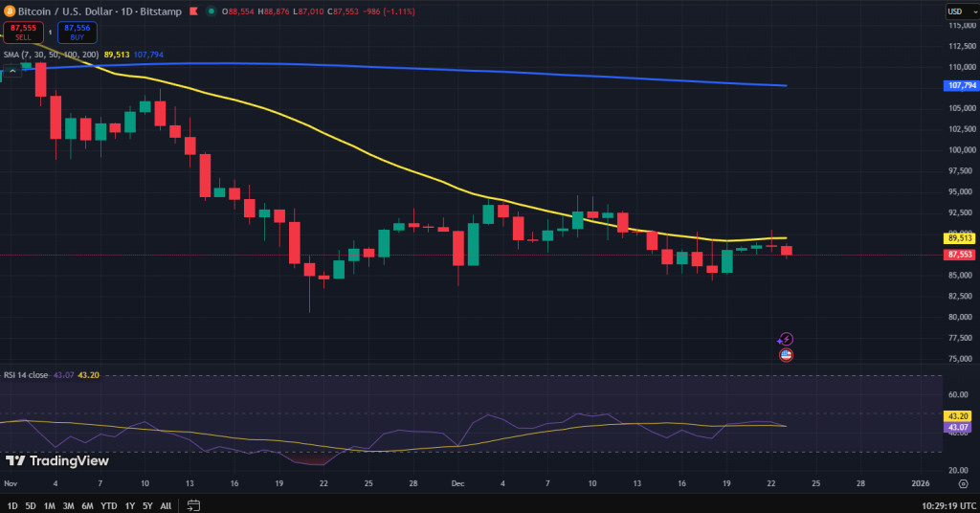Click the green market status dot
Screen dimensions: 980x513
click(212, 11)
